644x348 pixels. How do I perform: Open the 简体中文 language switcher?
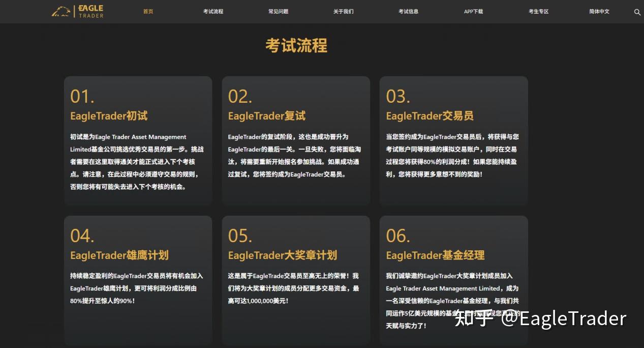point(598,11)
